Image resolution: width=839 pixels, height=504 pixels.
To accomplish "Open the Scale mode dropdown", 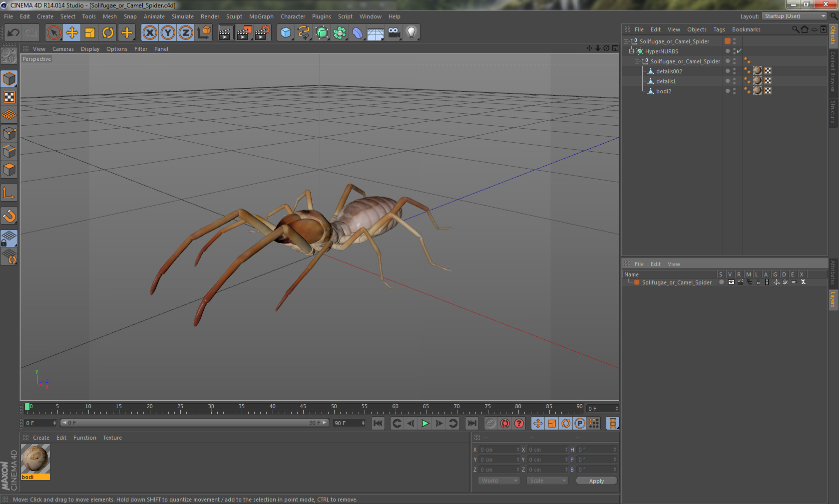I will (547, 481).
